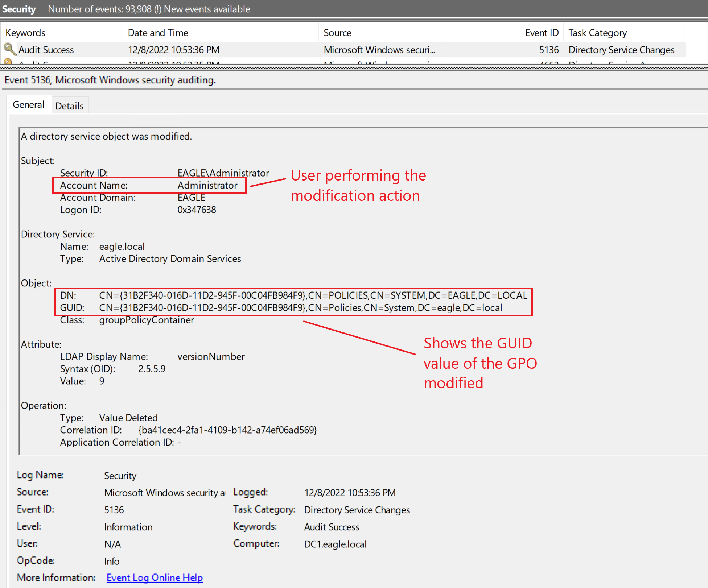Click the Security log title header
The height and width of the screenshot is (588, 708).
pyautogui.click(x=19, y=9)
